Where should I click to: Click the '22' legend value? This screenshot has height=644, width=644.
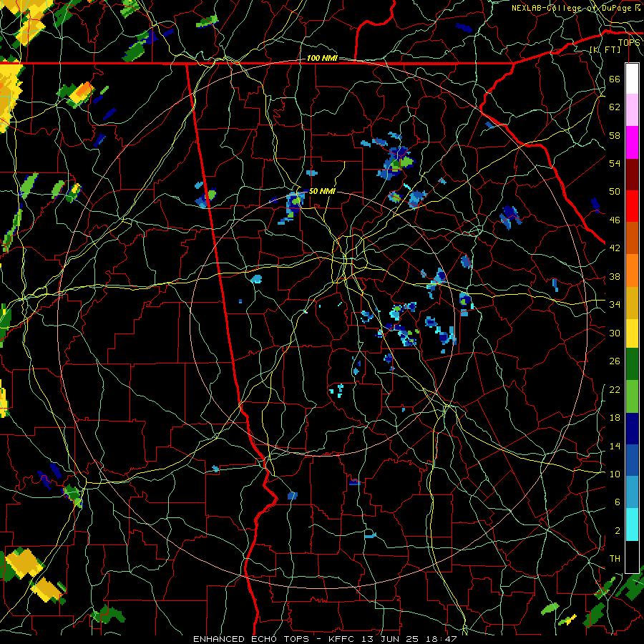tap(615, 389)
